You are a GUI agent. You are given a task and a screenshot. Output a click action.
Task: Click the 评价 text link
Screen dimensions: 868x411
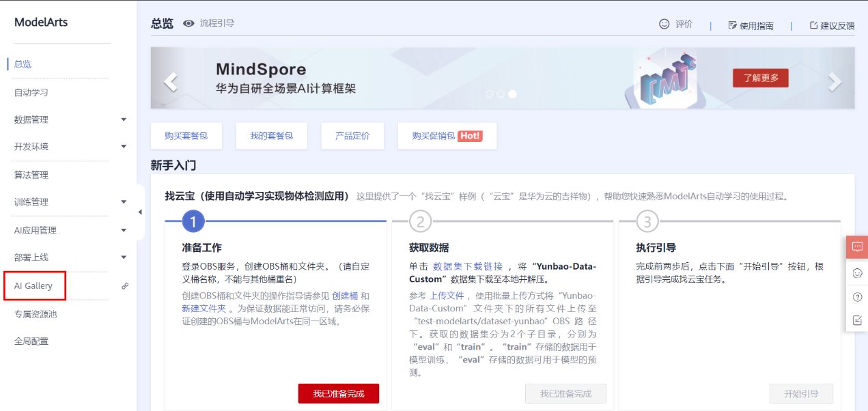(684, 25)
